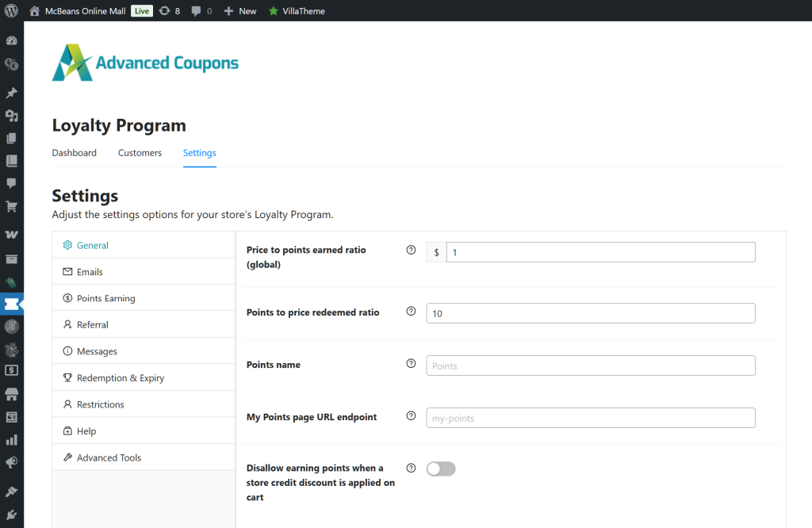Click the Advanced Coupons sidebar icon
The image size is (812, 528).
(12, 302)
